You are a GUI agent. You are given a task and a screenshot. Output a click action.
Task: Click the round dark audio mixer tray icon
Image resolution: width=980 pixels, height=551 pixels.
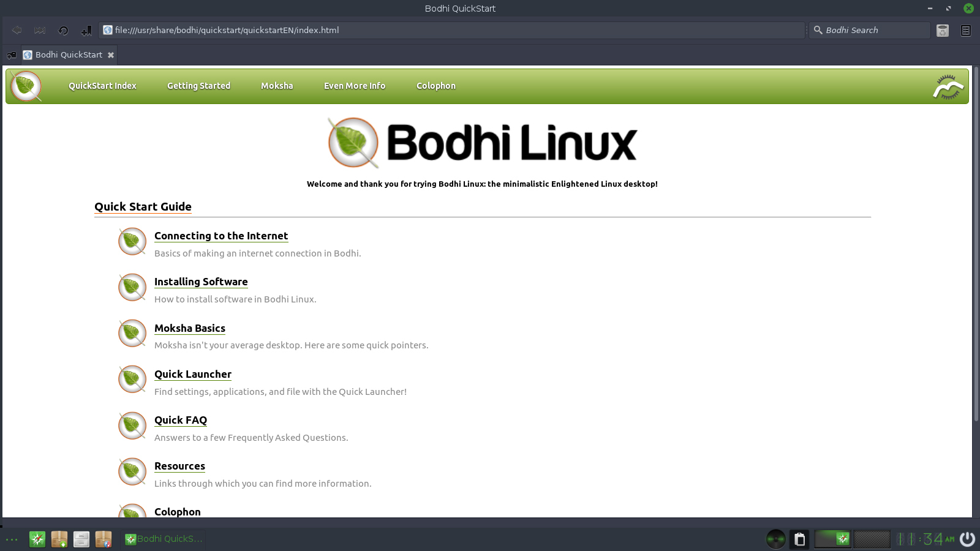pos(776,539)
